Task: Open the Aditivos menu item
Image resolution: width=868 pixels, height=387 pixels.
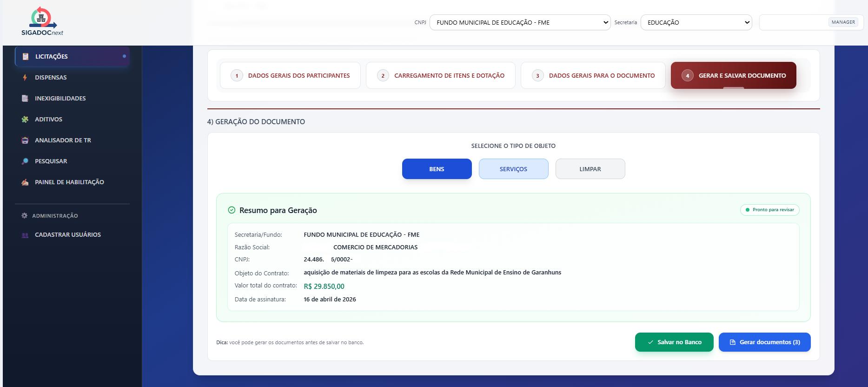Action: tap(72, 119)
